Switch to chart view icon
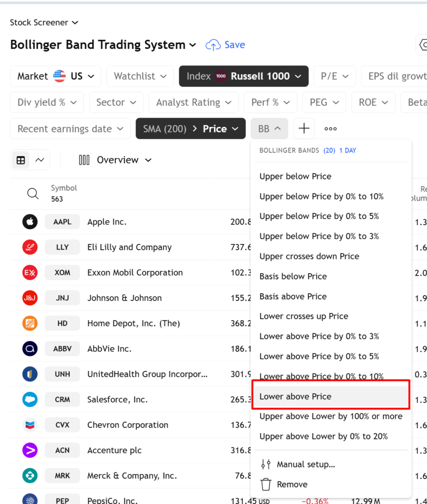The height and width of the screenshot is (504, 427). 39,160
